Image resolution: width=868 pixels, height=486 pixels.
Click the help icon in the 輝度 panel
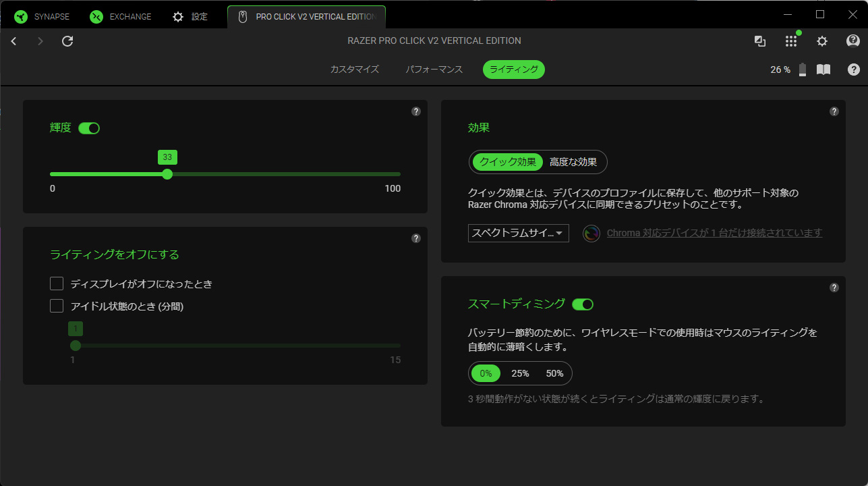[416, 111]
